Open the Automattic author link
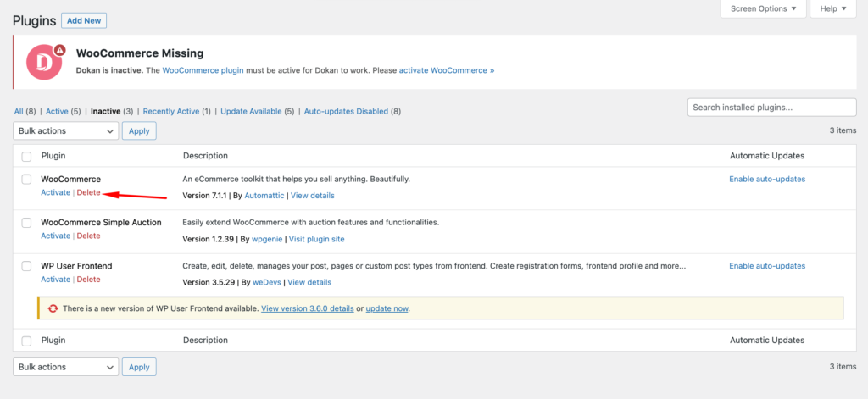Image resolution: width=868 pixels, height=399 pixels. (x=264, y=196)
